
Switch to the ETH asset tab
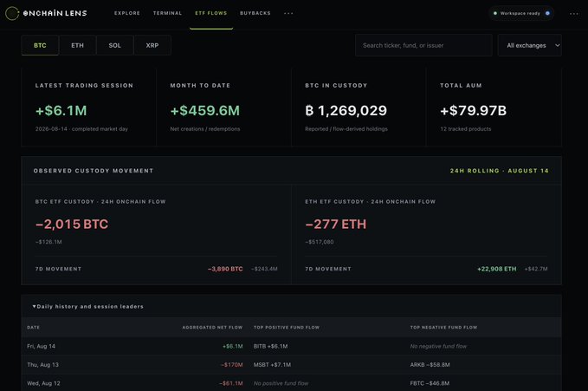coord(78,45)
